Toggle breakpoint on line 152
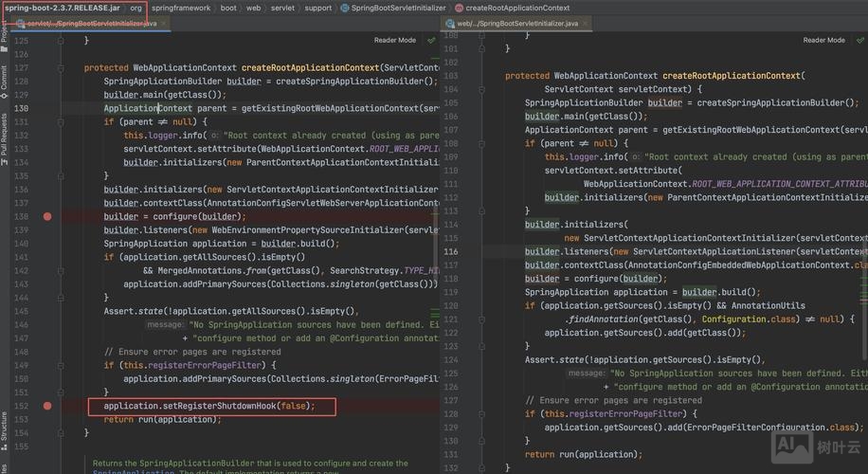The image size is (868, 474). (47, 406)
